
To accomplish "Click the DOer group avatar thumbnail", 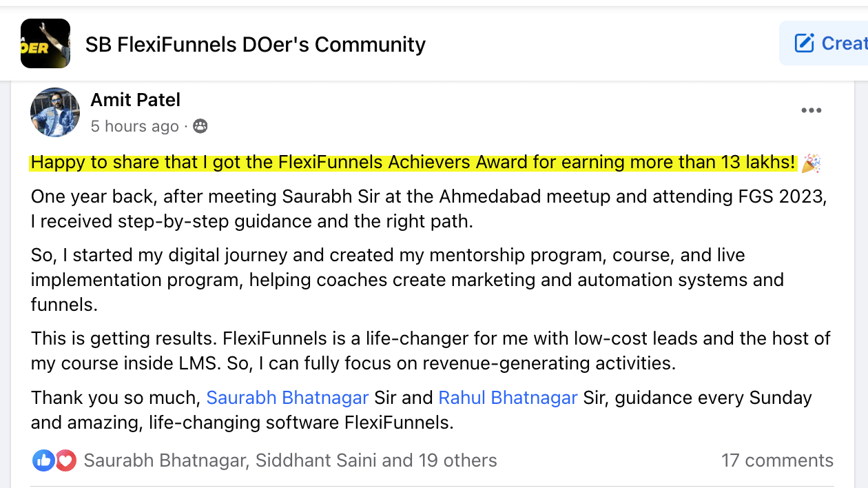I will tap(45, 43).
